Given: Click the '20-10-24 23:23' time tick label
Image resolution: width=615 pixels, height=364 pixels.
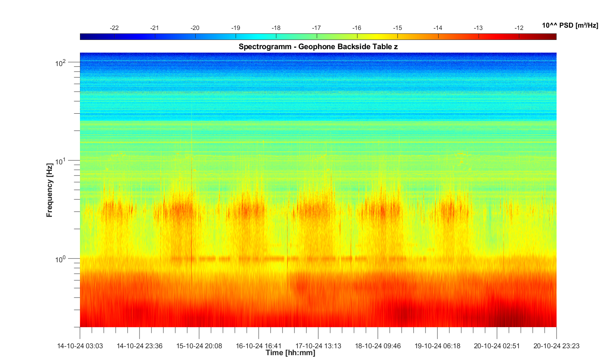Looking at the screenshot, I should click(556, 346).
